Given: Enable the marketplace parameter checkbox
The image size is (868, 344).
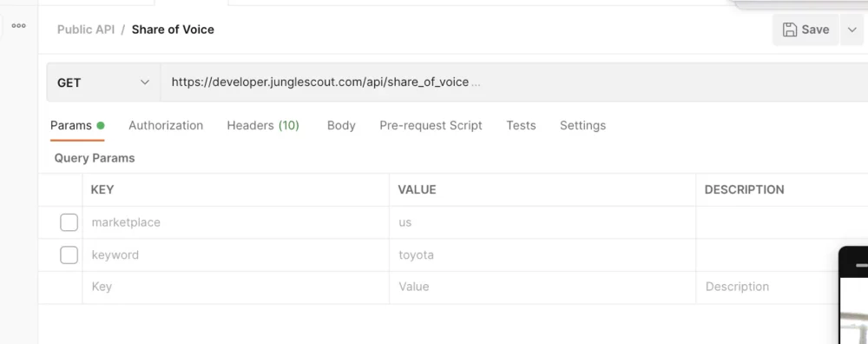Looking at the screenshot, I should pyautogui.click(x=69, y=222).
